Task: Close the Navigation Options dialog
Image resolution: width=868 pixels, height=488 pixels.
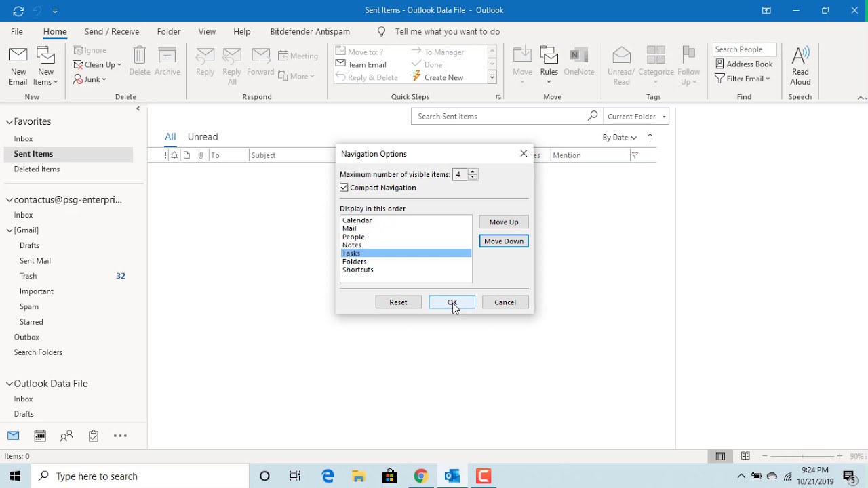Action: (524, 154)
